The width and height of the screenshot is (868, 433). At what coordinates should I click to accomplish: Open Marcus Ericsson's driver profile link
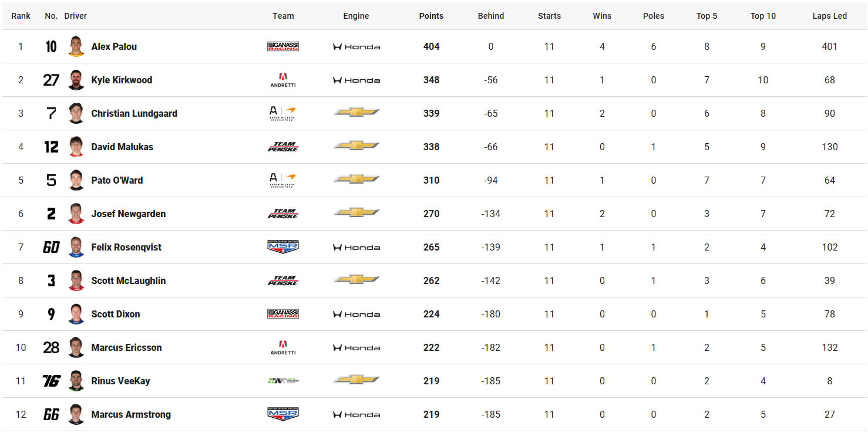point(126,347)
